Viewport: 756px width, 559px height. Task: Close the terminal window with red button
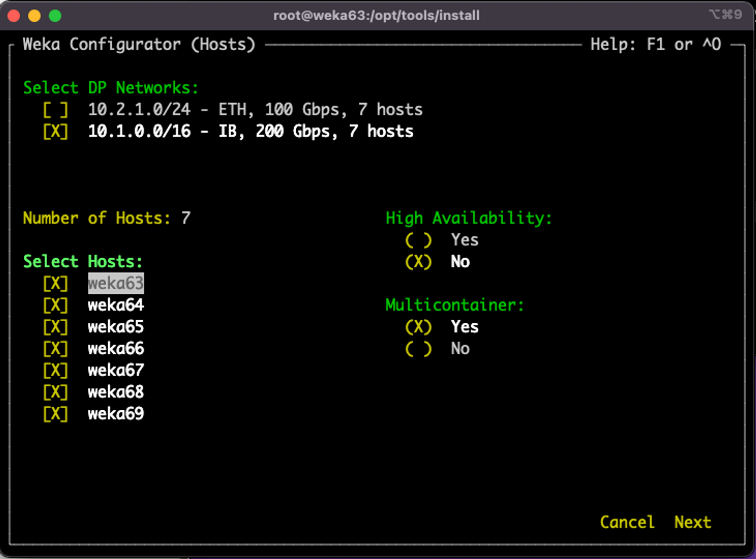pos(14,16)
